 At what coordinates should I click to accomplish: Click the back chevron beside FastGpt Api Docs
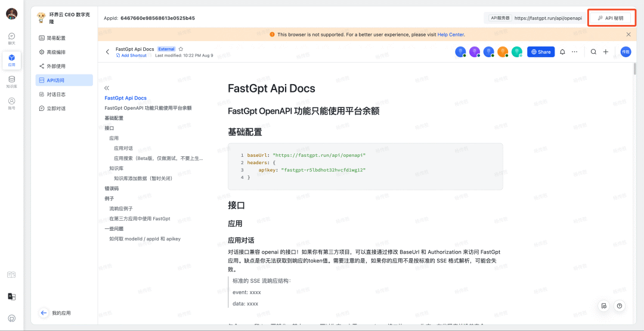(107, 52)
